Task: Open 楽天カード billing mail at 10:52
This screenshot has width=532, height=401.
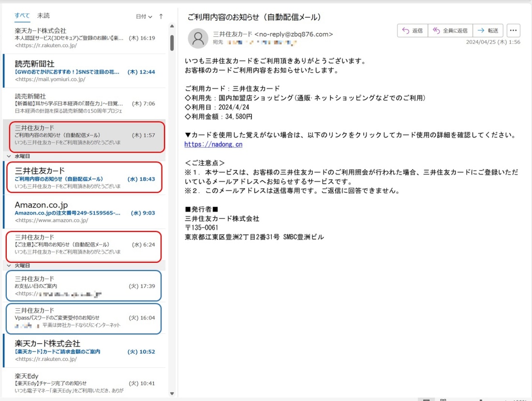Action: (x=84, y=351)
